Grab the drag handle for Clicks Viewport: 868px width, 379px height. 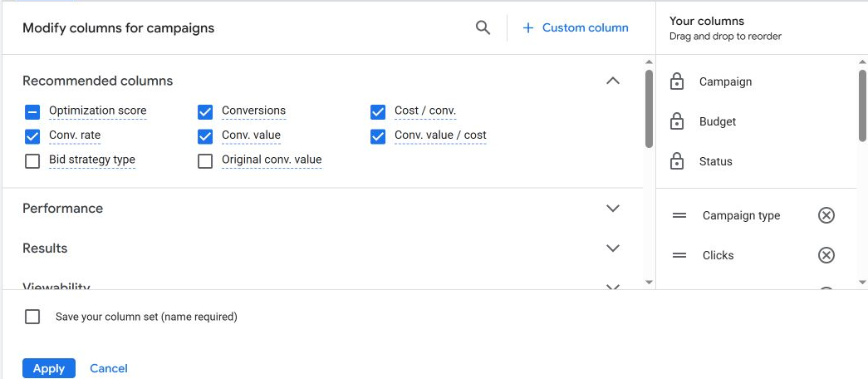[x=679, y=255]
